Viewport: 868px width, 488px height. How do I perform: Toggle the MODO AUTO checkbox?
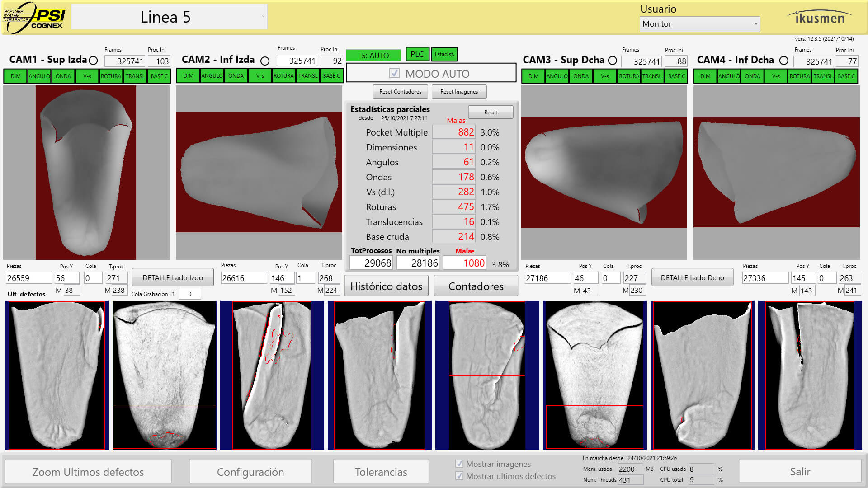[394, 73]
